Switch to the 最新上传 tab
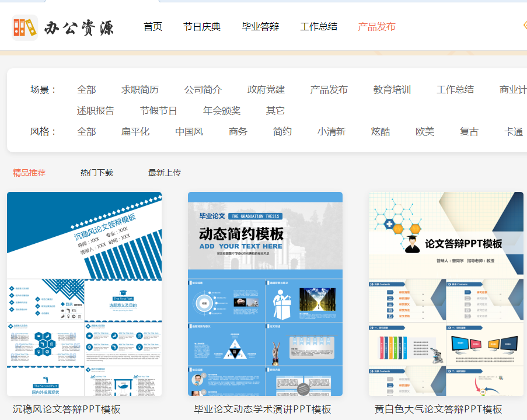 (165, 173)
